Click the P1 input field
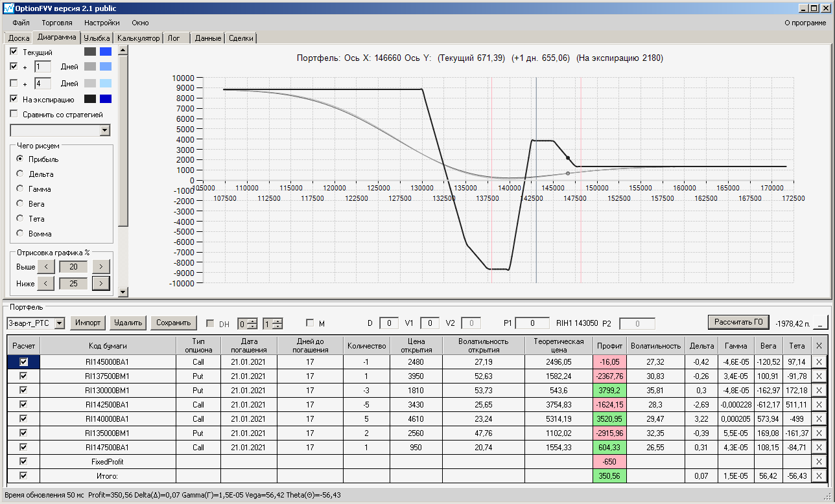Viewport: 835px width, 504px height. pos(532,323)
